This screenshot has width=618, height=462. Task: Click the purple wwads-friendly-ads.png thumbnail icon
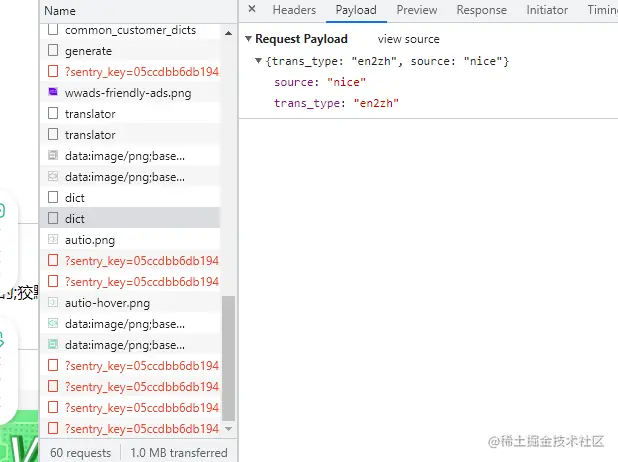53,92
